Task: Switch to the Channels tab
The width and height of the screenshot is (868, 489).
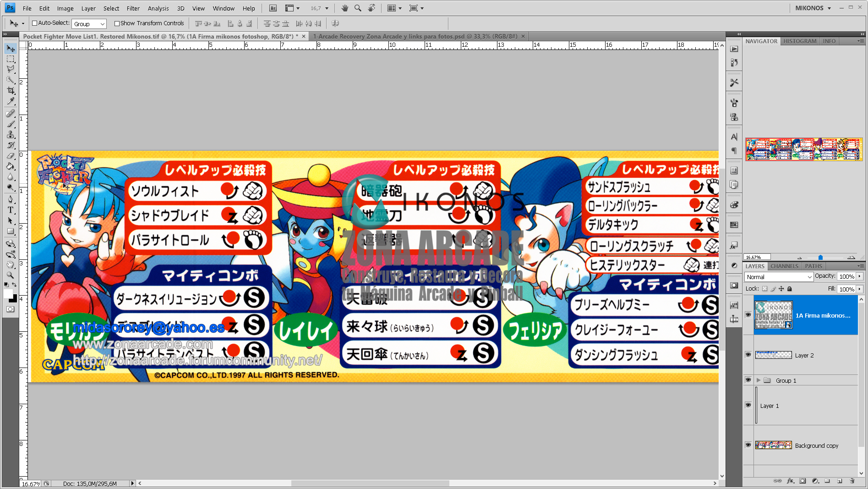Action: pos(784,266)
